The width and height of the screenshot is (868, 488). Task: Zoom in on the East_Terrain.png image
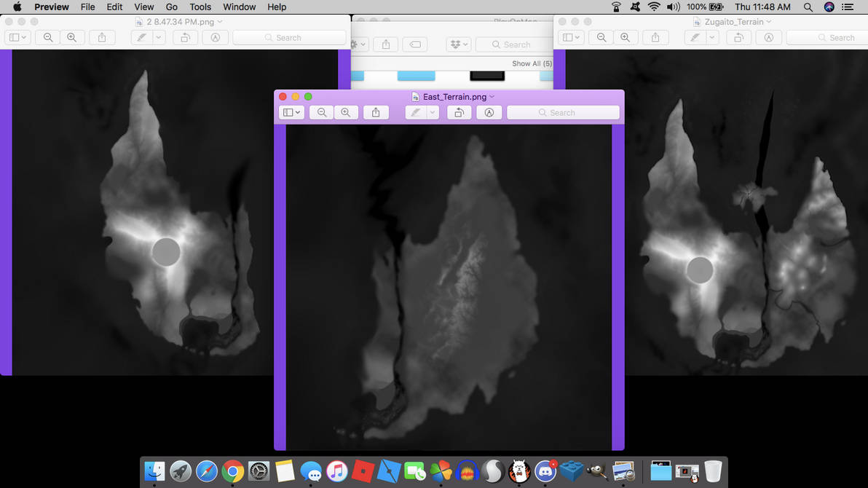346,113
